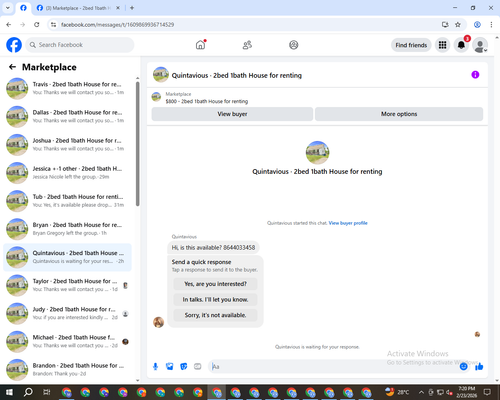The image size is (500, 400).
Task: Click the taskbar clock showing 7:20 PM
Action: tap(467, 392)
